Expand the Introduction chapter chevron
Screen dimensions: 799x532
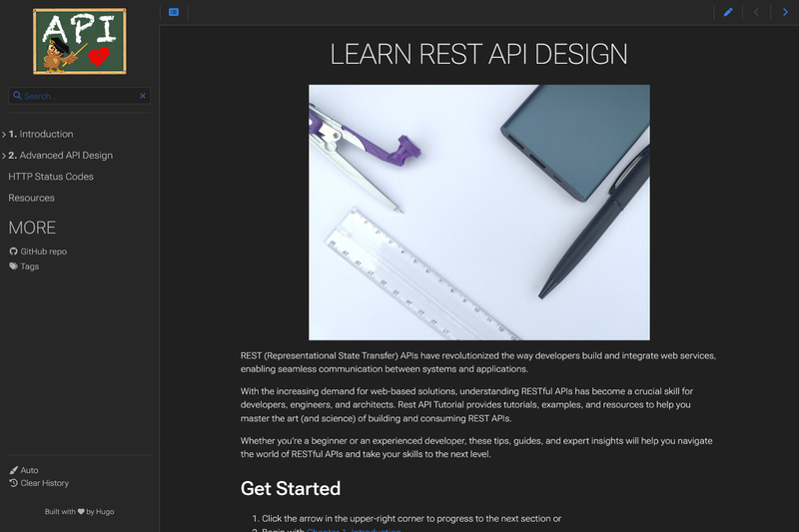tap(4, 135)
